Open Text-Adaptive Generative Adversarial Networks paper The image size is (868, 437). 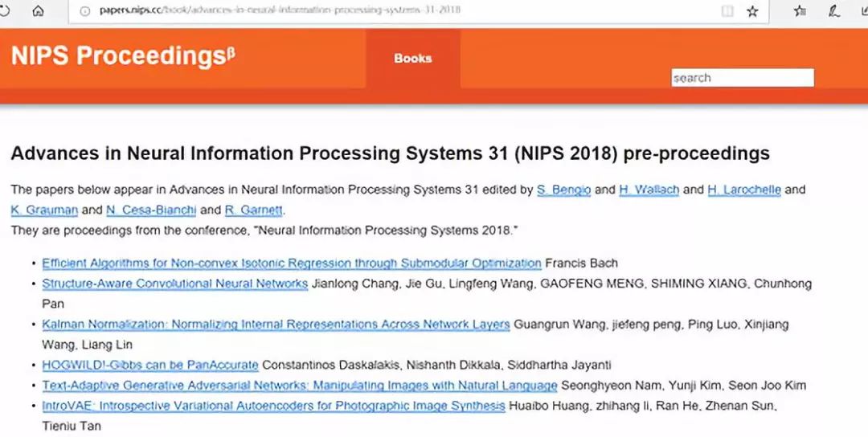300,386
